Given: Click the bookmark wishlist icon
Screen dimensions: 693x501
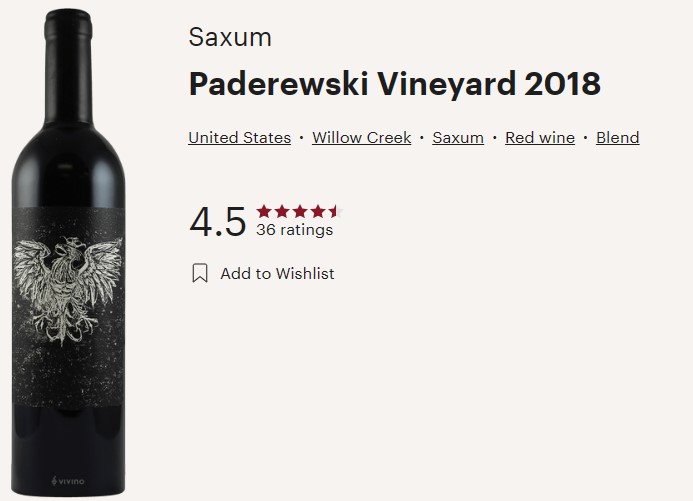Looking at the screenshot, I should 200,273.
